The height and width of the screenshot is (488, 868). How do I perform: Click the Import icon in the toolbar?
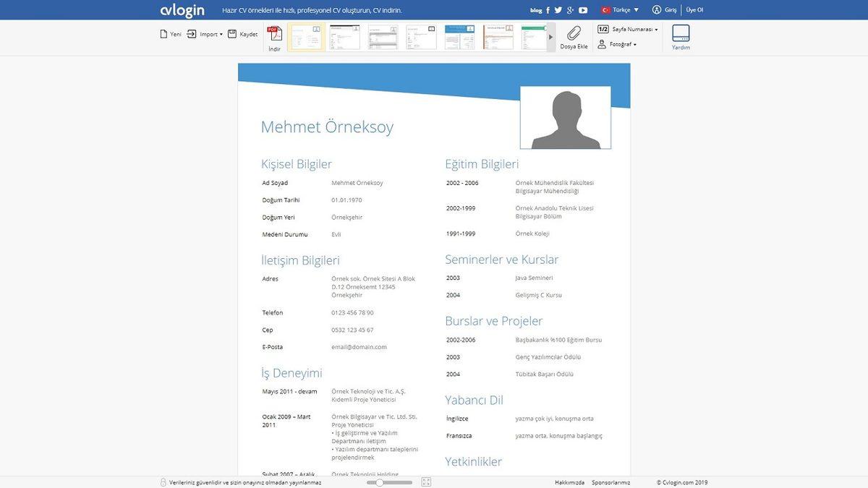(x=190, y=33)
